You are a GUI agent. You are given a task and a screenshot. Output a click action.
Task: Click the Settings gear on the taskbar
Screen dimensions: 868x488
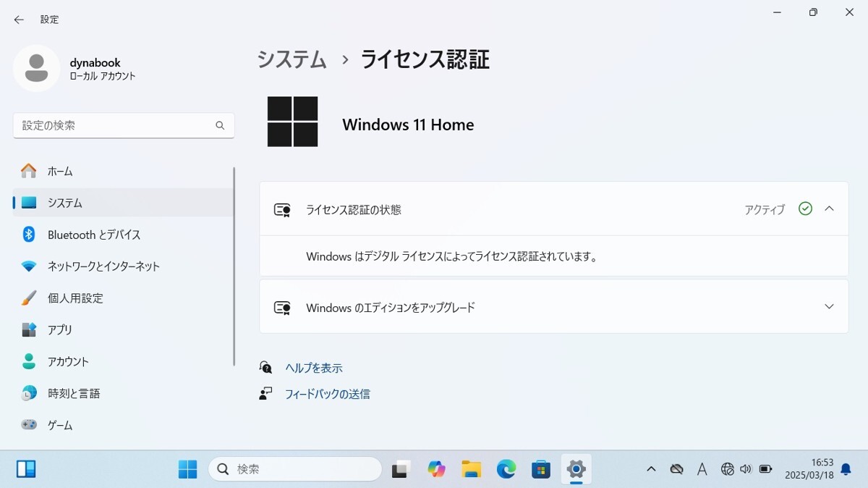pyautogui.click(x=576, y=469)
